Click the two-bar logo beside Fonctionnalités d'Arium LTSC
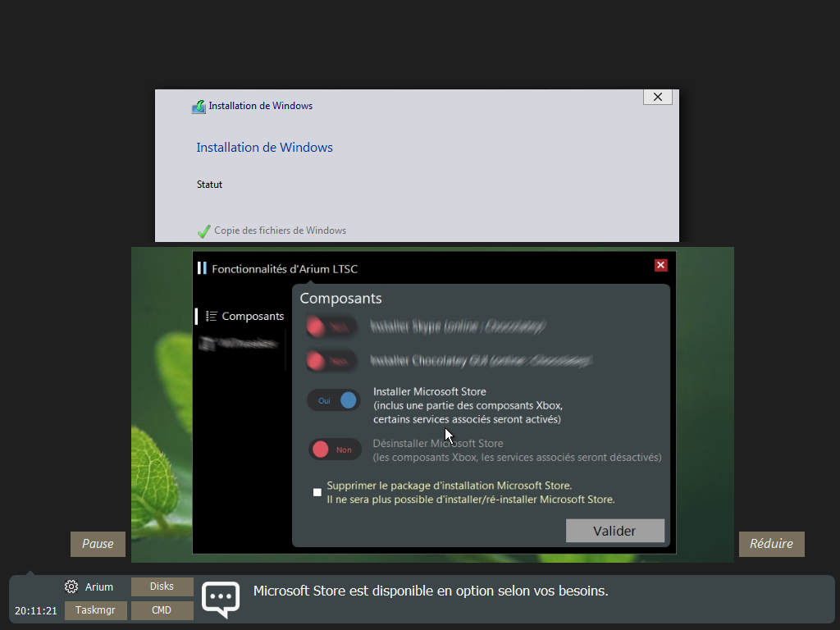 [x=202, y=268]
